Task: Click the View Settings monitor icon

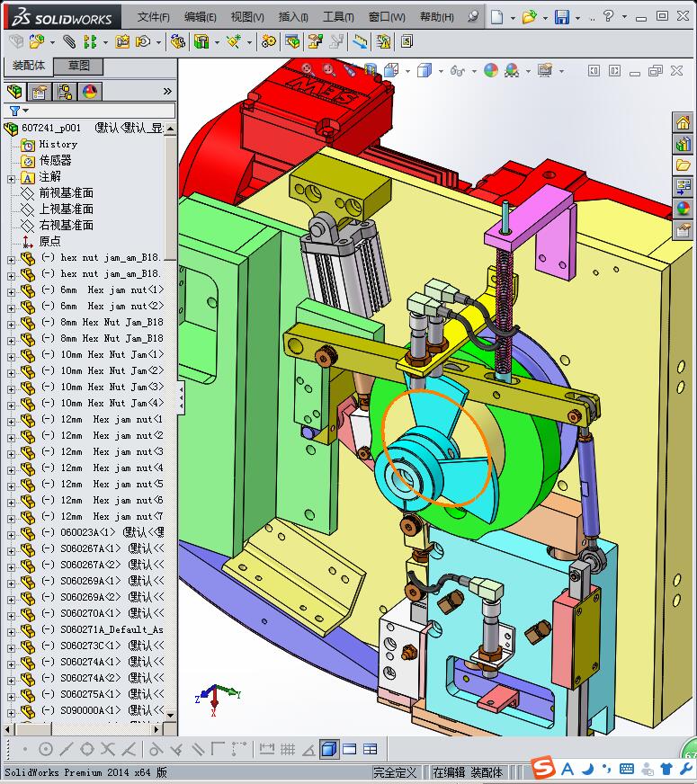Action: 545,70
